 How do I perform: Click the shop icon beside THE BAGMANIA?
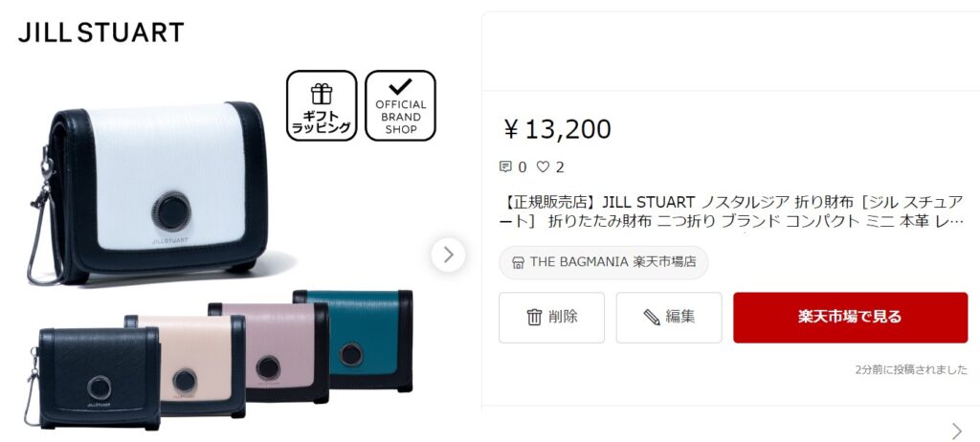(x=518, y=262)
